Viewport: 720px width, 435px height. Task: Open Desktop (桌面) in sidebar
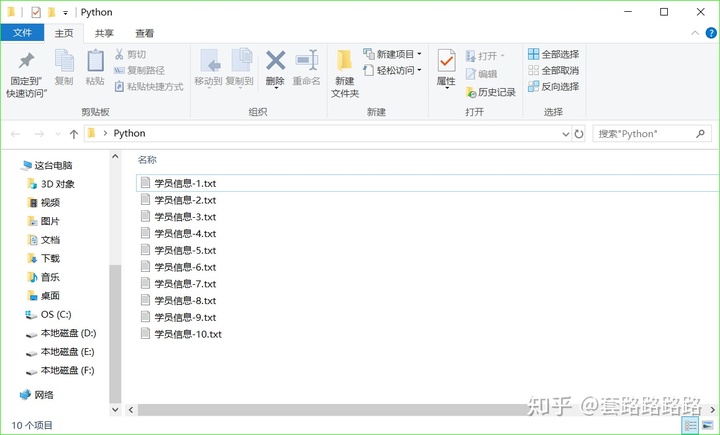point(44,295)
